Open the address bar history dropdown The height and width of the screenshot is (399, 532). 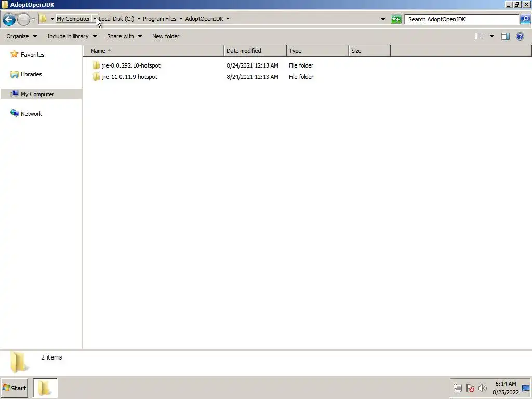coord(383,19)
